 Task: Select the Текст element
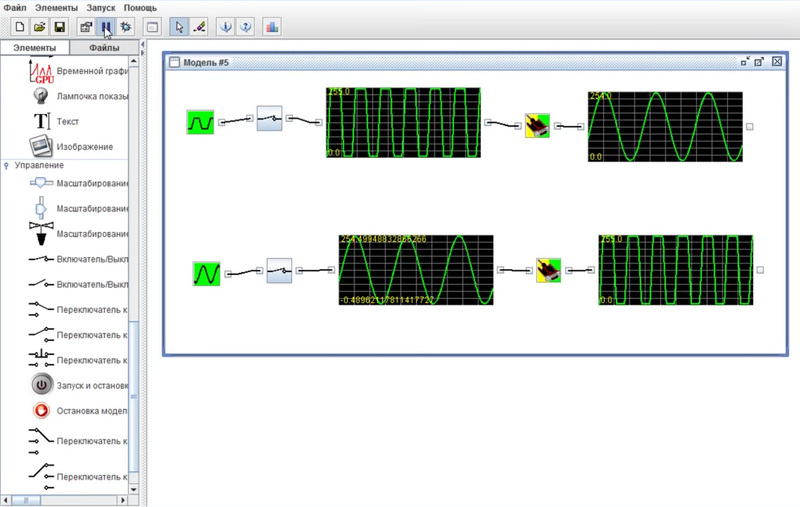click(x=56, y=121)
